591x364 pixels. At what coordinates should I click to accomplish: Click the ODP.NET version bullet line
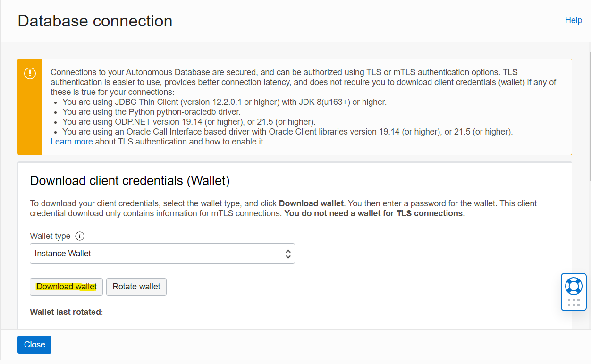coord(189,122)
